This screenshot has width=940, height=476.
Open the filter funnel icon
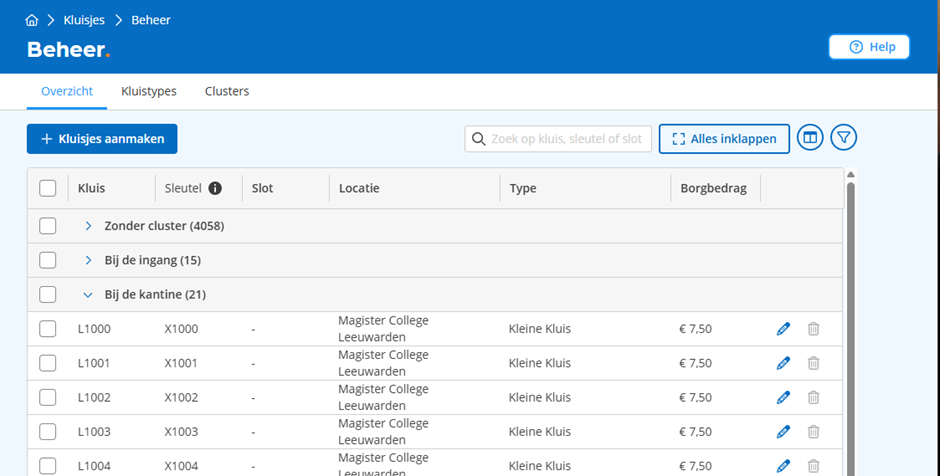[x=845, y=139]
